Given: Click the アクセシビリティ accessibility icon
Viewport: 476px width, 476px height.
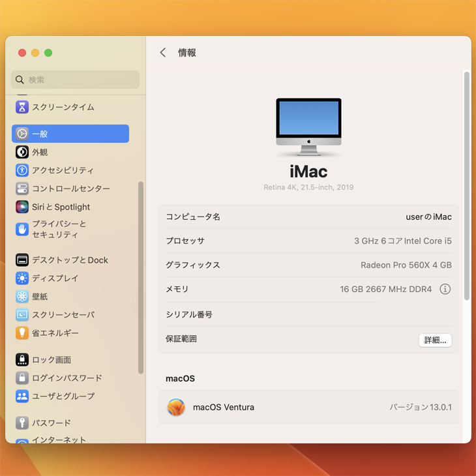Looking at the screenshot, I should coord(22,170).
